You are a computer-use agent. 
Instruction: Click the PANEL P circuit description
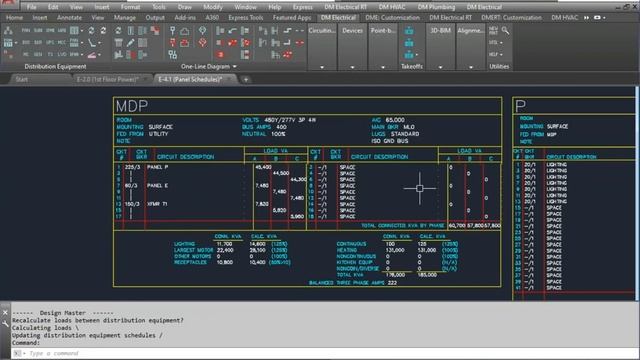(158, 167)
